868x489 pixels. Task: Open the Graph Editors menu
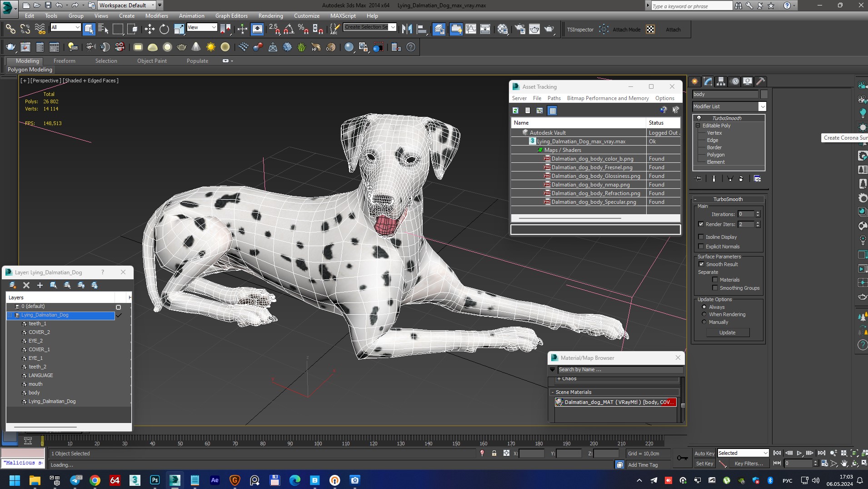pyautogui.click(x=231, y=16)
